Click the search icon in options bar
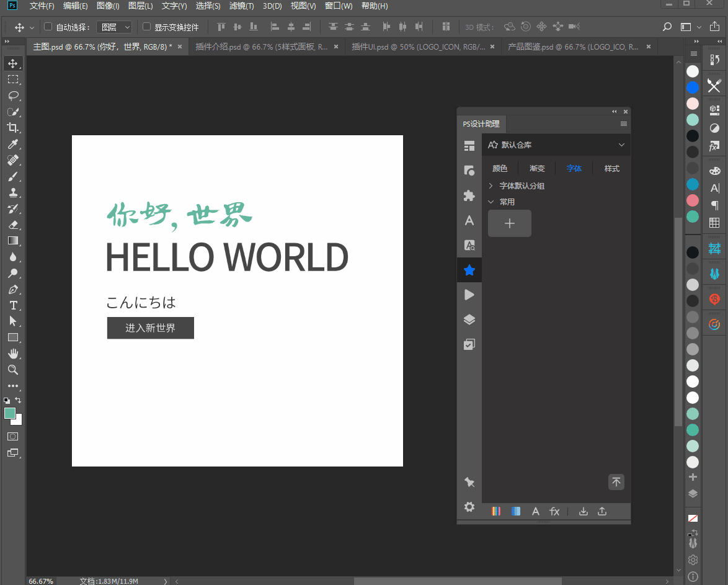Image resolution: width=728 pixels, height=585 pixels. (x=667, y=27)
